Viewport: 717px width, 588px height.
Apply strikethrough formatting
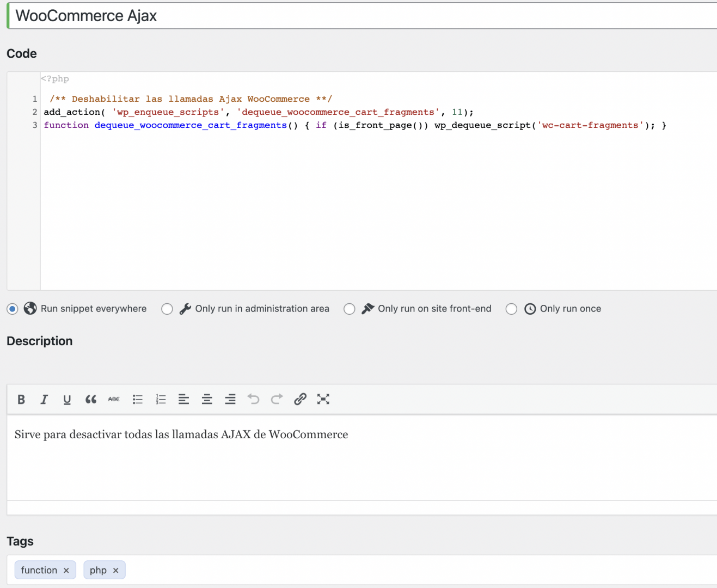114,400
